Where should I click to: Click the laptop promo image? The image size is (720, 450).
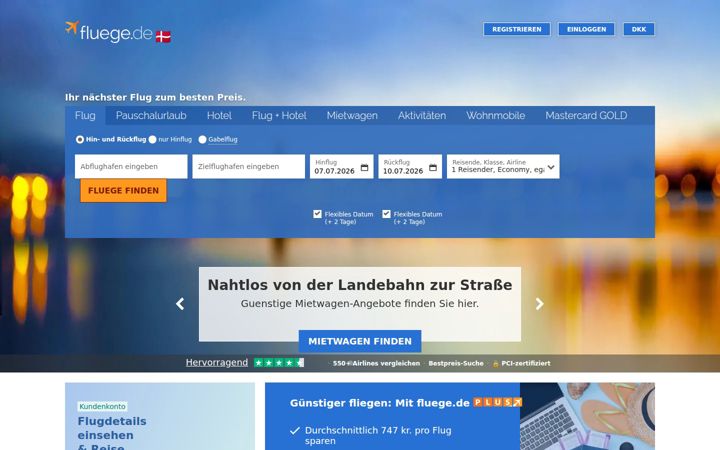click(587, 416)
